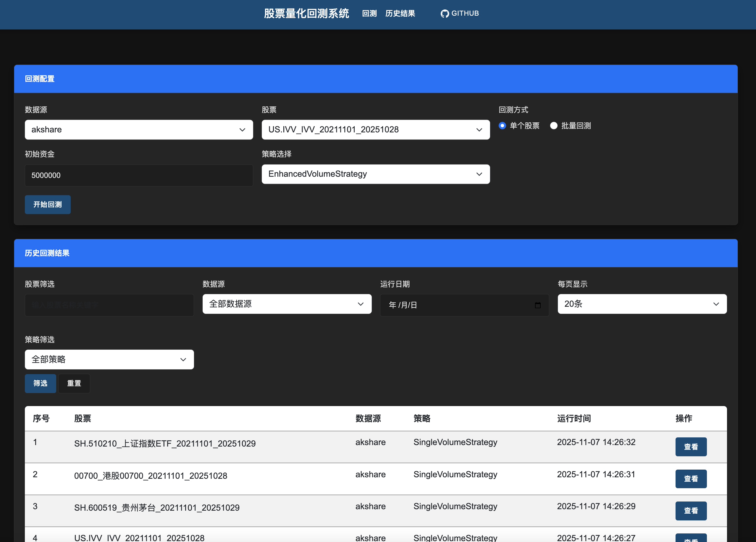Open the akshare 数据源 dropdown
Viewport: 756px width, 542px height.
139,129
